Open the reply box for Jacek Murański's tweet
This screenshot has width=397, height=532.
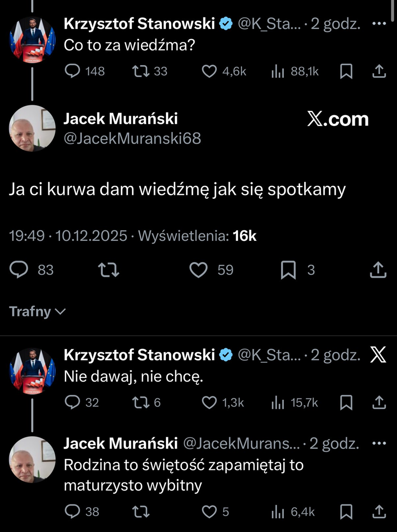(x=19, y=270)
